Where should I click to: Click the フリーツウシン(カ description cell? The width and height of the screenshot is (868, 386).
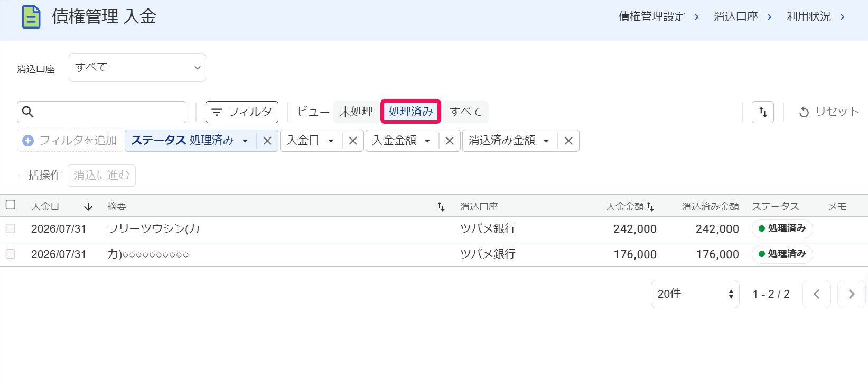click(x=154, y=228)
